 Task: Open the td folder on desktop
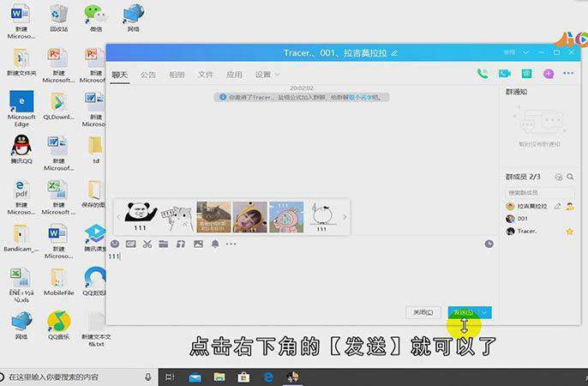click(x=96, y=149)
